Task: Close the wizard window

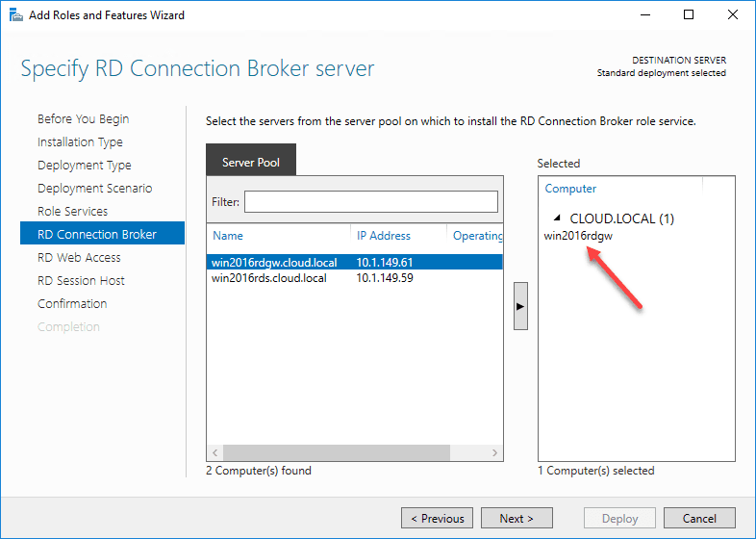Action: click(732, 15)
